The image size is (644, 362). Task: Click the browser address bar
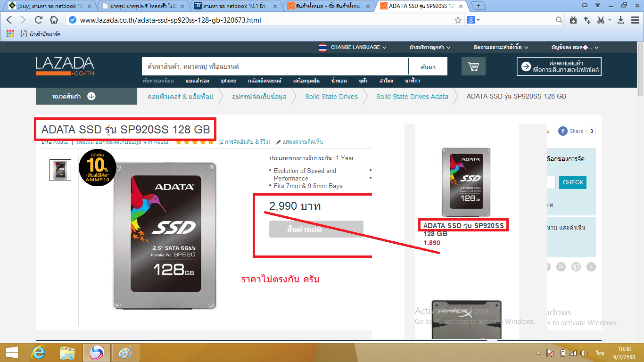[264, 20]
